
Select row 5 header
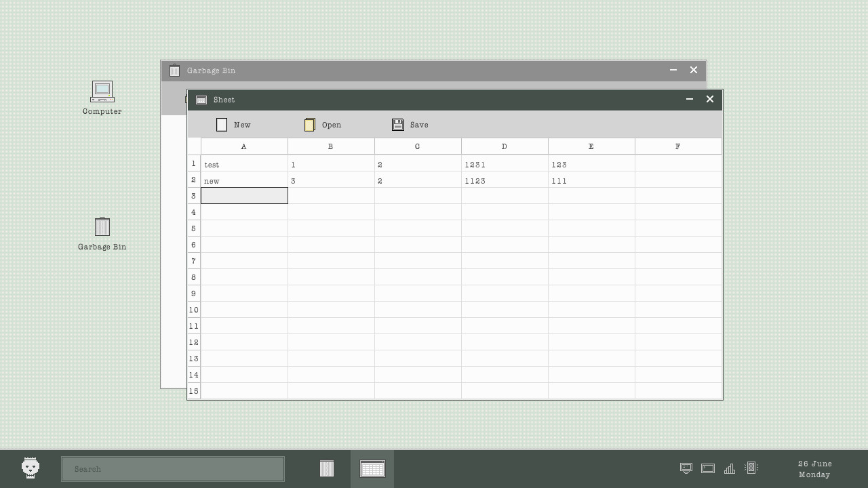[194, 228]
